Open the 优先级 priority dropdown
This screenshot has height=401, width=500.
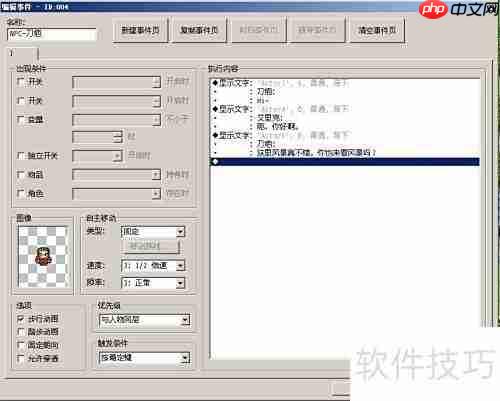144,320
